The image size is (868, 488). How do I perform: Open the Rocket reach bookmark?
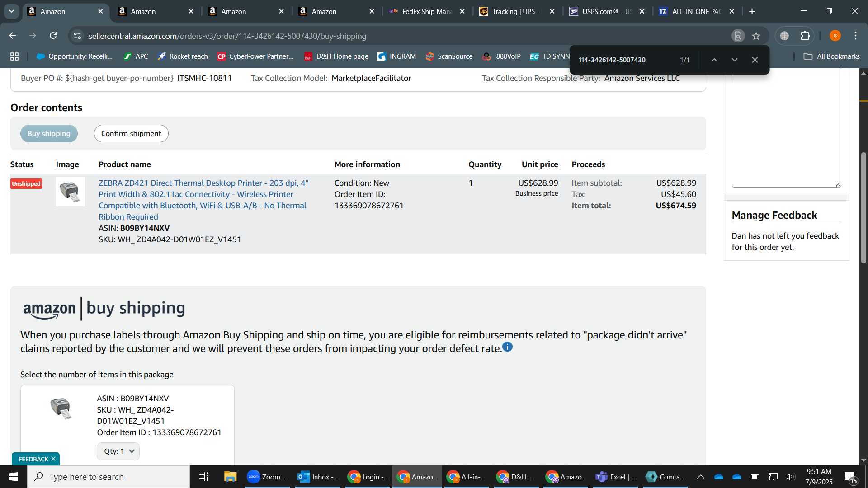[183, 56]
